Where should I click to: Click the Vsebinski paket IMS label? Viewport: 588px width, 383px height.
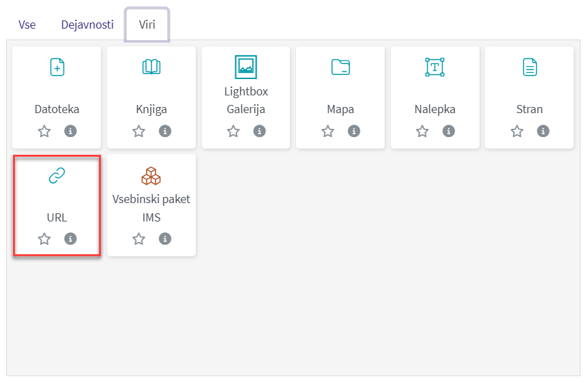pyautogui.click(x=151, y=208)
